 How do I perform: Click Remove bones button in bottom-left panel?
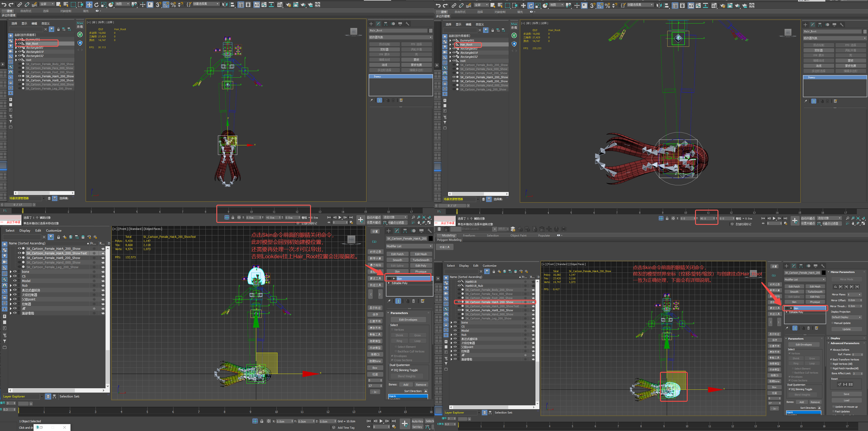click(421, 385)
